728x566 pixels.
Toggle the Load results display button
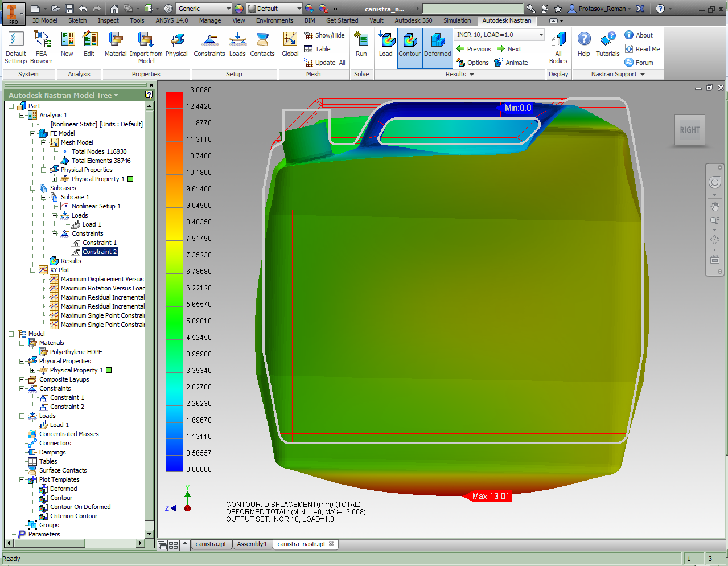386,46
